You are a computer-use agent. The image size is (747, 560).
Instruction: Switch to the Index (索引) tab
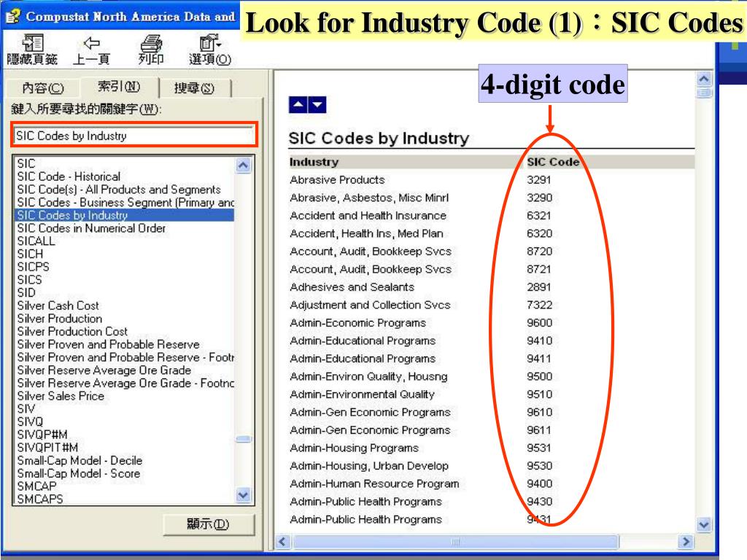(x=119, y=87)
